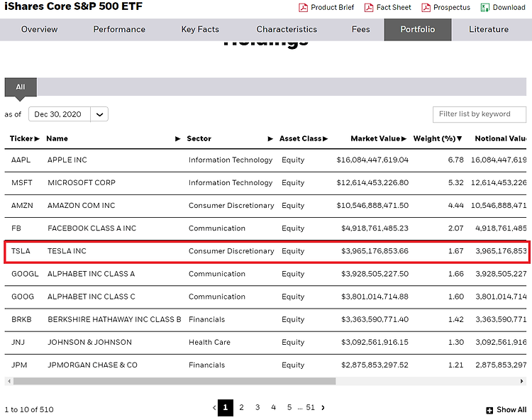
Task: Click Microsoft weight value 5.32
Action: point(455,183)
